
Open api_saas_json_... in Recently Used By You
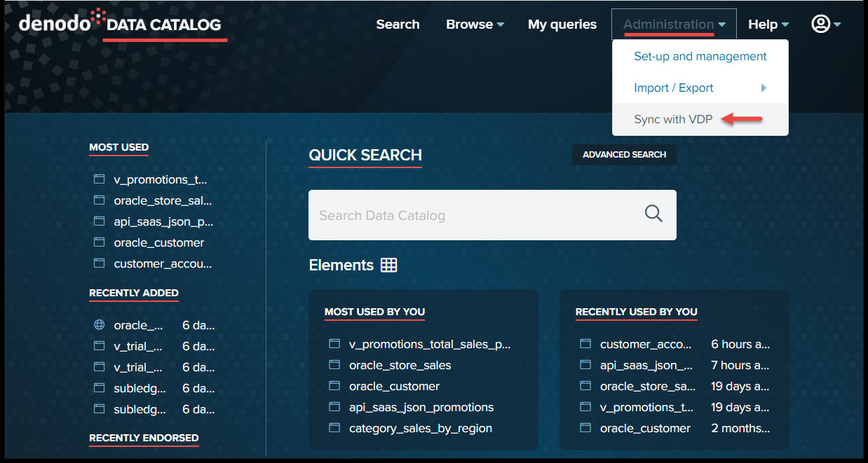point(646,365)
